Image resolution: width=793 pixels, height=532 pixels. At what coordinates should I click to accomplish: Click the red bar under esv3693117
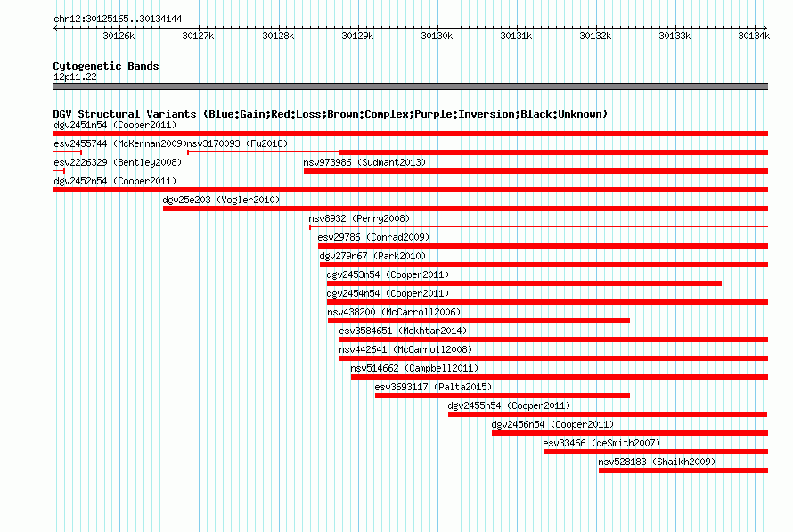pos(503,396)
